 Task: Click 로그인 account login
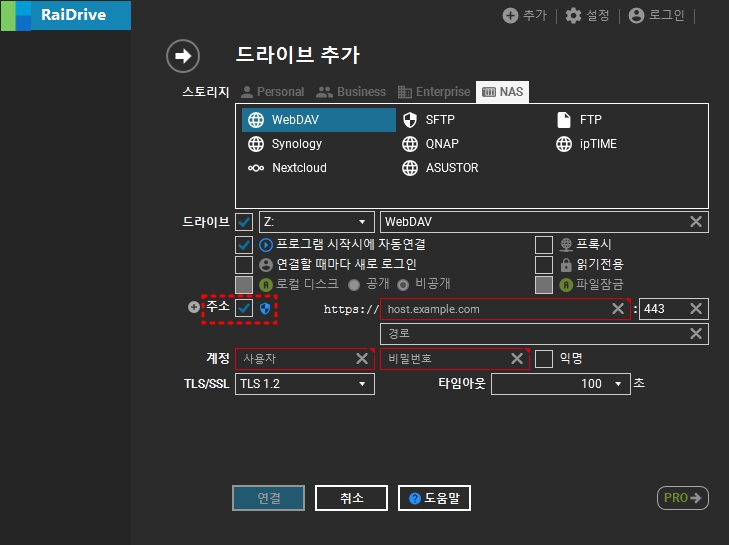tap(656, 15)
